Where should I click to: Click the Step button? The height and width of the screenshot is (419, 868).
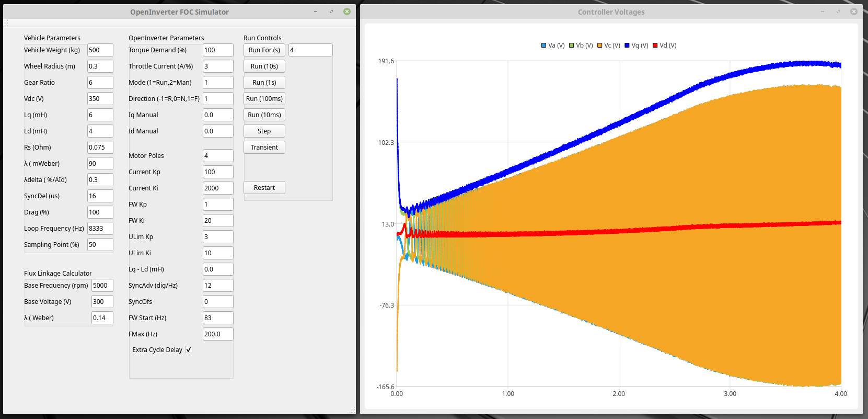264,131
